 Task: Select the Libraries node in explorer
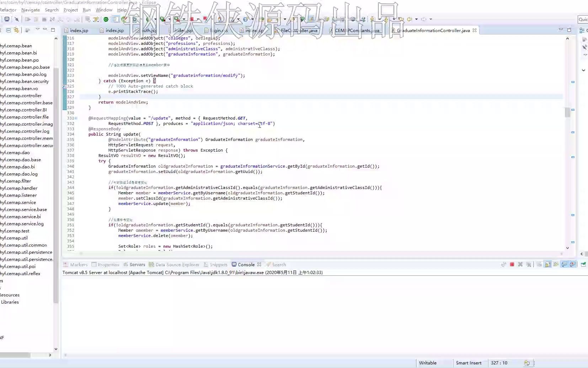[10, 302]
